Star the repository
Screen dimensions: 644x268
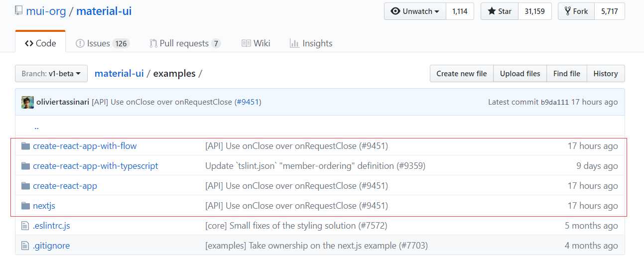click(500, 11)
